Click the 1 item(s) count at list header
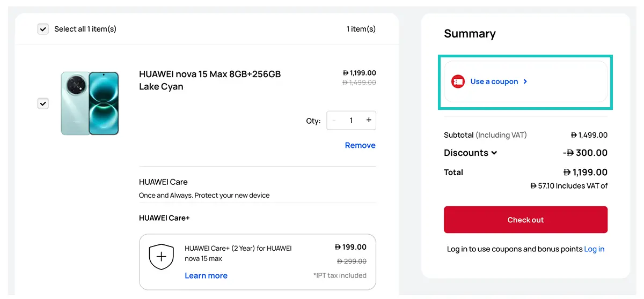644x299 pixels. coord(361,29)
